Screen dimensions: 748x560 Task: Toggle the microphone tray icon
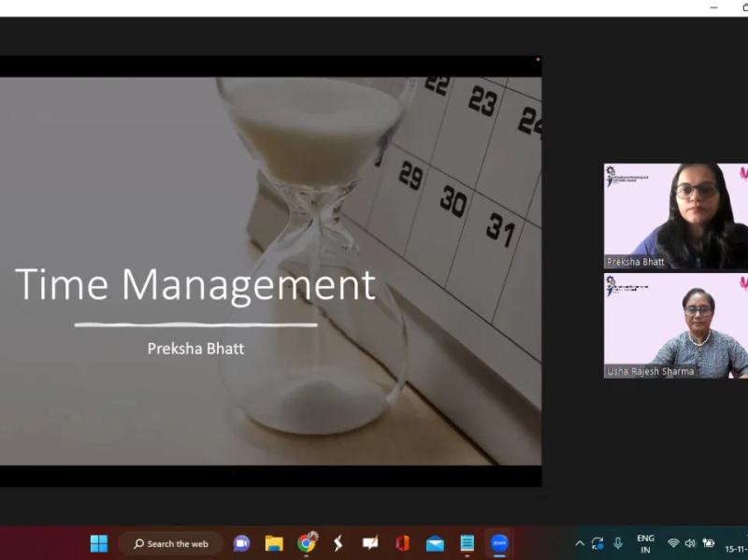618,543
